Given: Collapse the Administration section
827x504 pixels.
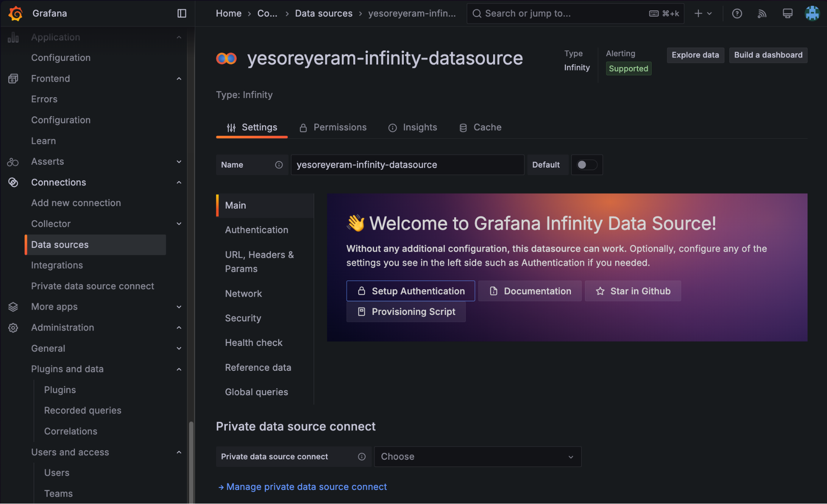Looking at the screenshot, I should (x=179, y=327).
